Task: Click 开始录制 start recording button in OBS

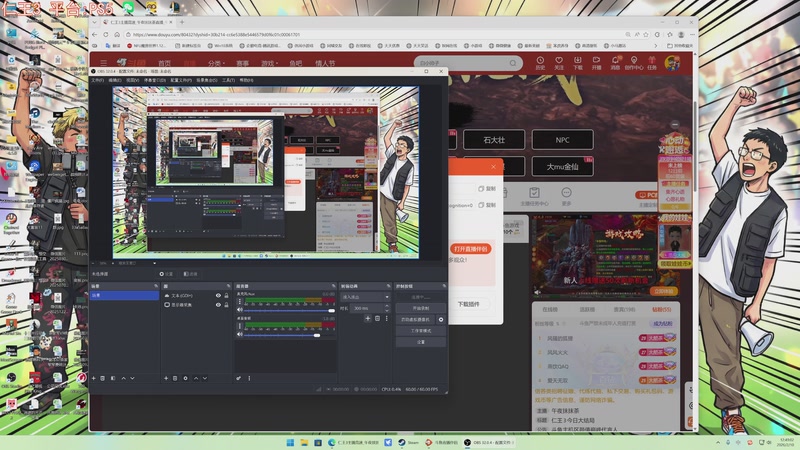Action: click(420, 308)
